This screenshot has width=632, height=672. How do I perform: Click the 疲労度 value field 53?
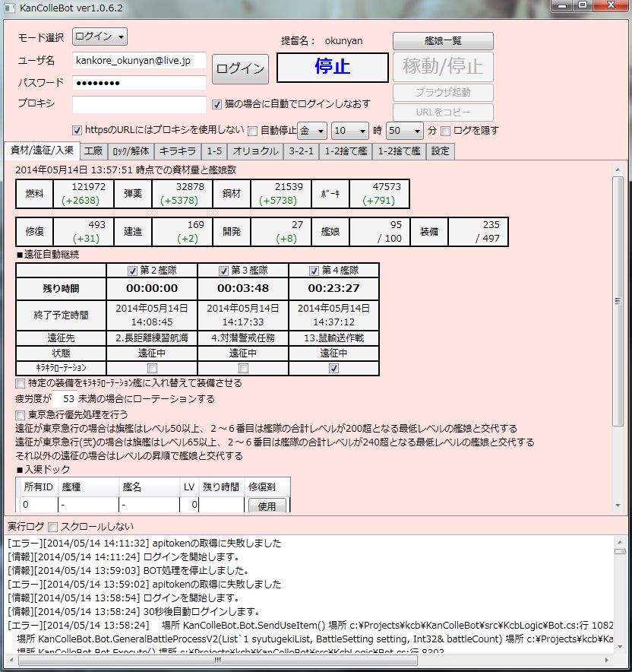(x=65, y=399)
